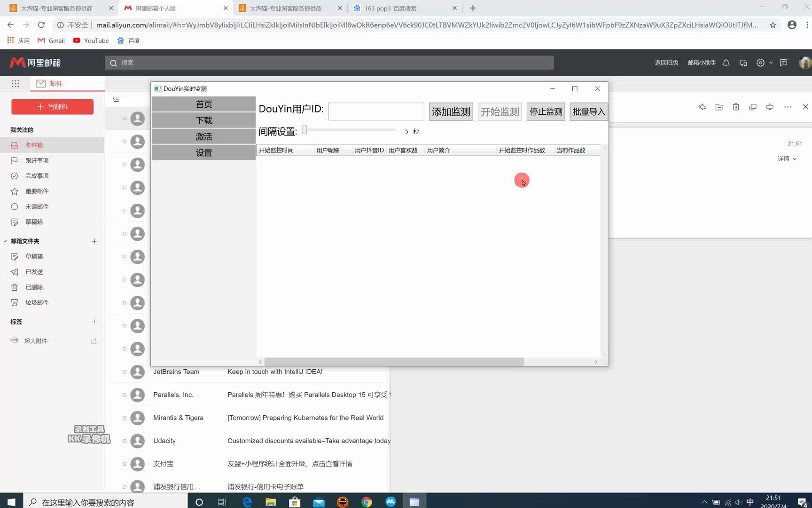Image resolution: width=812 pixels, height=508 pixels.
Task: Select the Parallels, Inc. mail radio circle
Action: tap(125, 395)
